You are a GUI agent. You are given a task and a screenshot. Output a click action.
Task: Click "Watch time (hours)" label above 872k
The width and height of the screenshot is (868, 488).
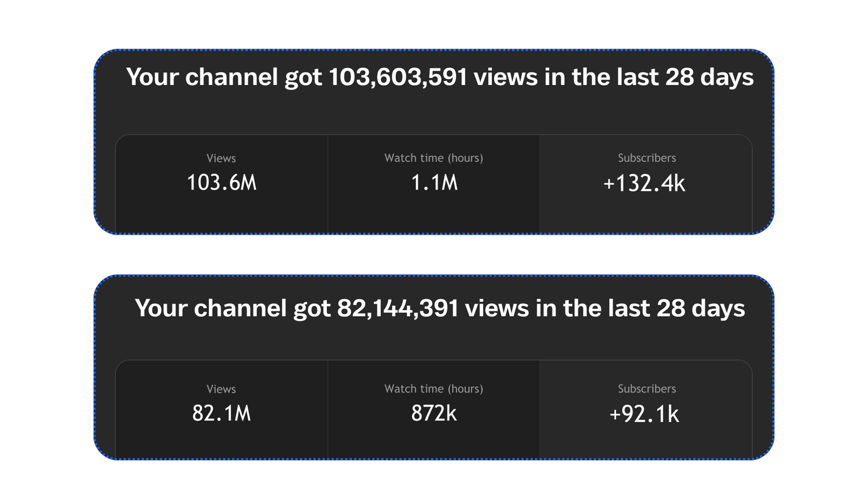[x=434, y=389]
